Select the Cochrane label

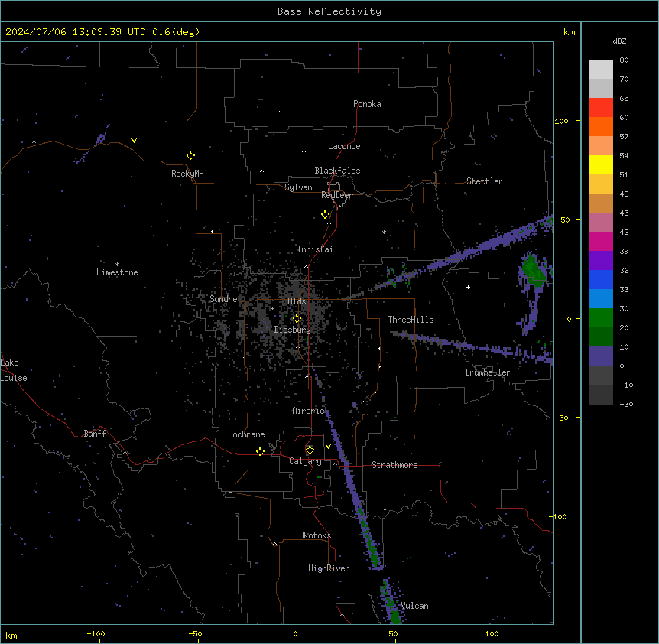(x=246, y=434)
